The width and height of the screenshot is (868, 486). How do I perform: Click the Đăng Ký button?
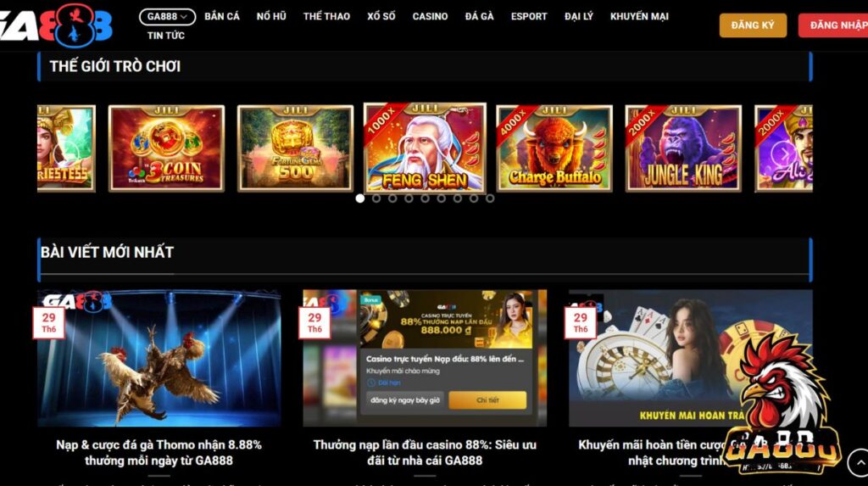753,25
